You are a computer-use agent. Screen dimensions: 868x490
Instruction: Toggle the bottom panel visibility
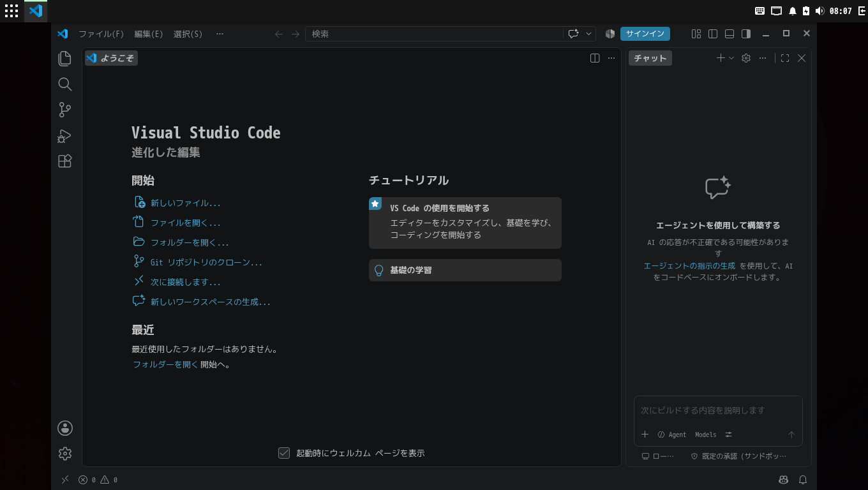[x=730, y=34]
